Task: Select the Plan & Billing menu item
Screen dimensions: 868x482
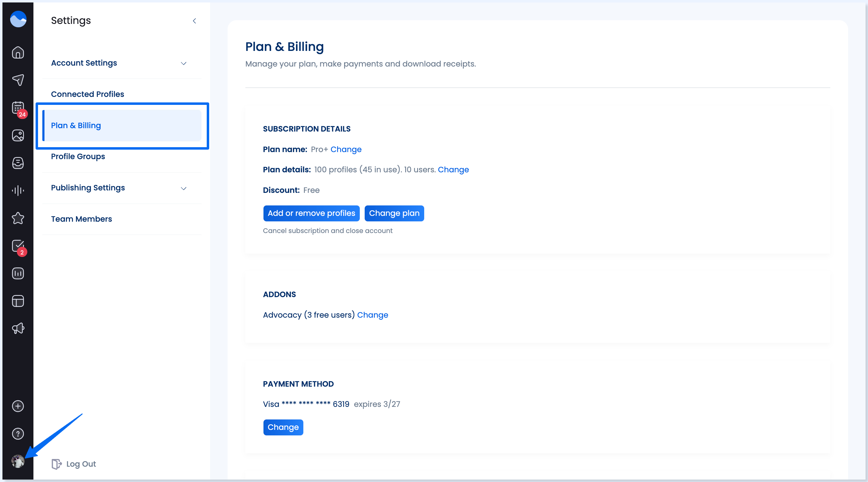Action: 122,126
